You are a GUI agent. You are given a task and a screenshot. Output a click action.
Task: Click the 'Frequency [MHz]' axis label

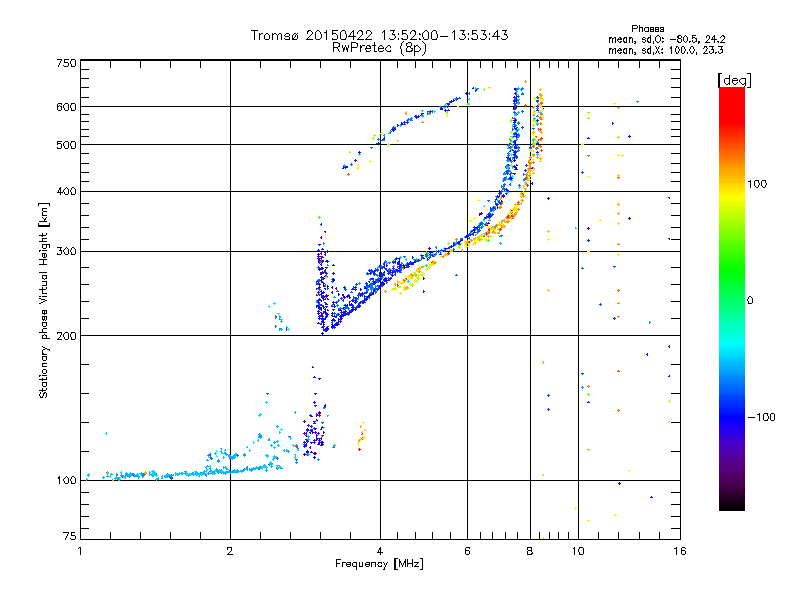point(379,564)
